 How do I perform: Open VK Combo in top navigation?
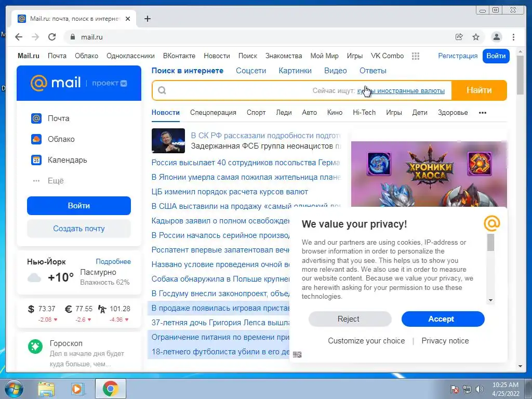(x=387, y=56)
